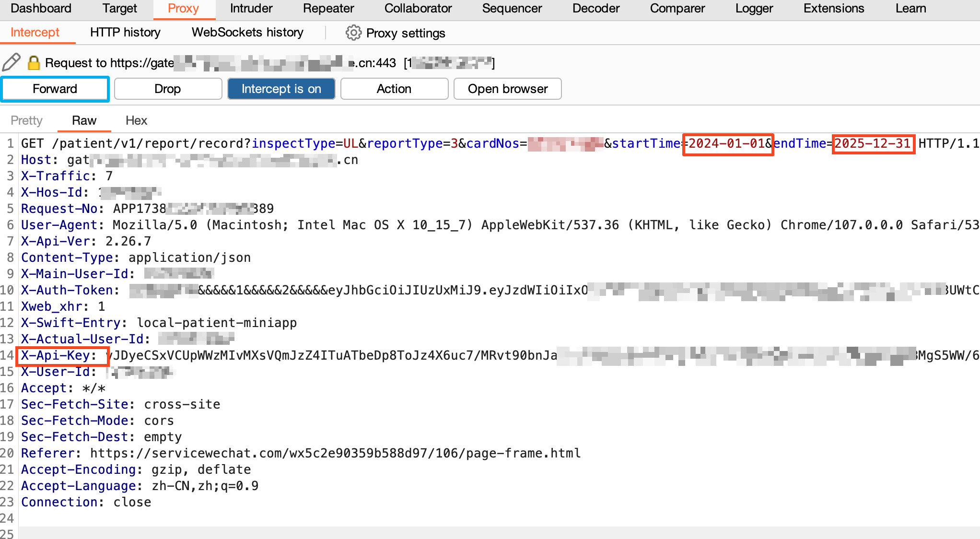The image size is (980, 539).
Task: Open the Repeater tool
Action: pos(328,8)
